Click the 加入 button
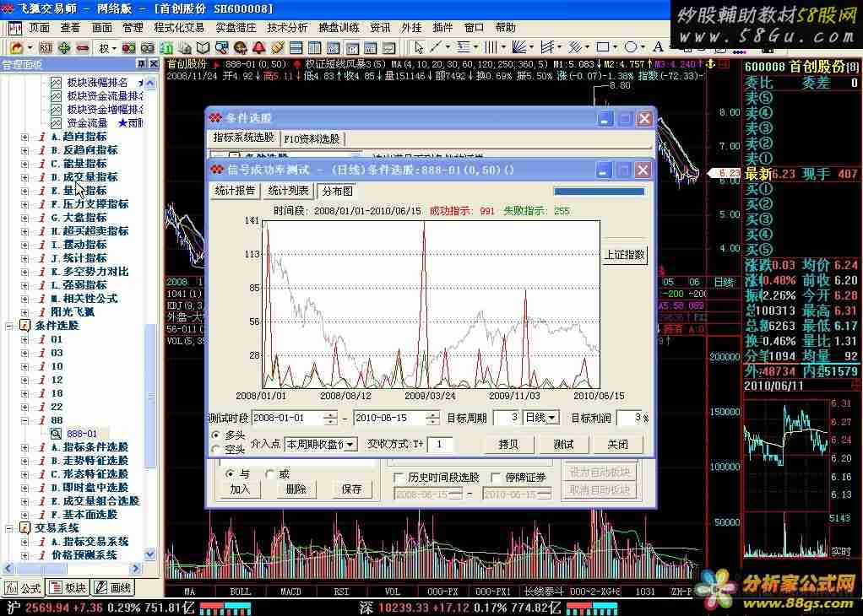Image resolution: width=863 pixels, height=616 pixels. coord(240,489)
